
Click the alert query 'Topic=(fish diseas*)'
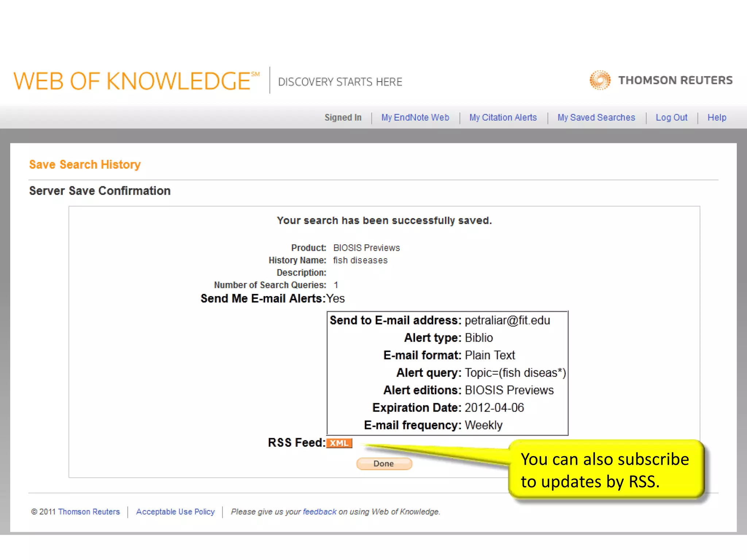(515, 373)
